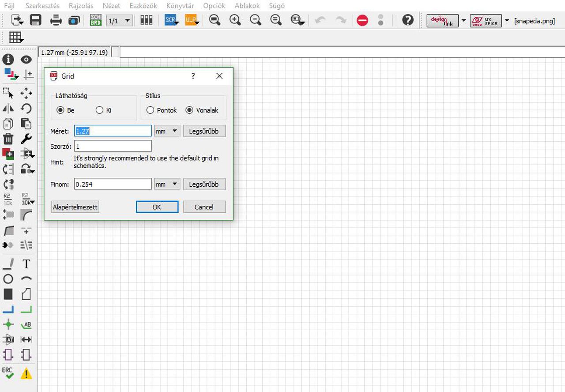
Task: Select the Copy tool
Action: (8, 124)
